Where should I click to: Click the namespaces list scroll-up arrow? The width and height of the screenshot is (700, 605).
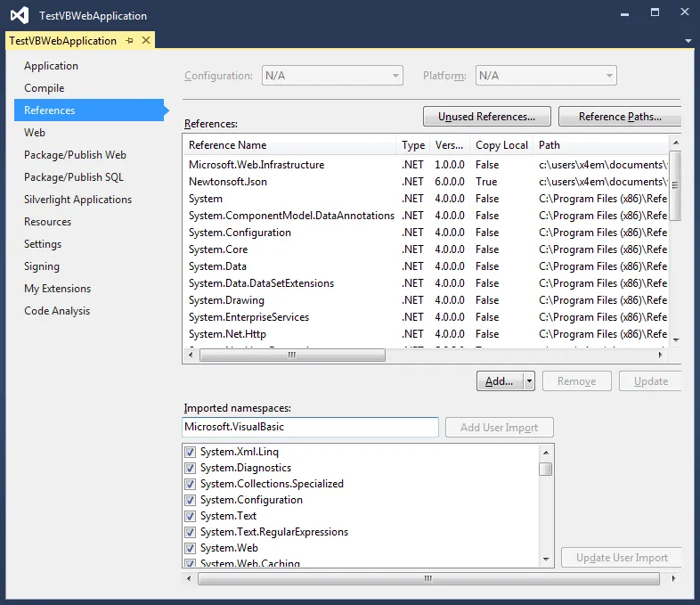[x=546, y=453]
